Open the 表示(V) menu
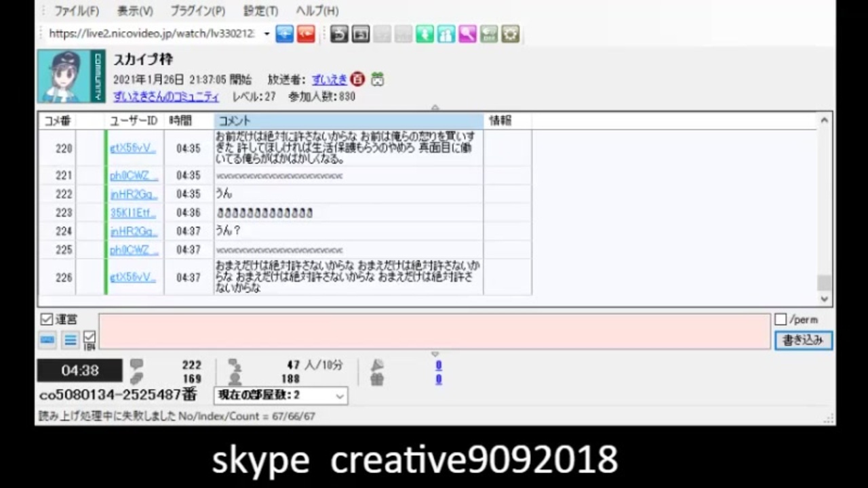The image size is (868, 488). point(135,11)
